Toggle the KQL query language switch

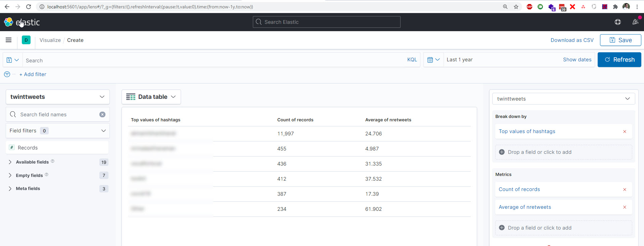pos(412,60)
